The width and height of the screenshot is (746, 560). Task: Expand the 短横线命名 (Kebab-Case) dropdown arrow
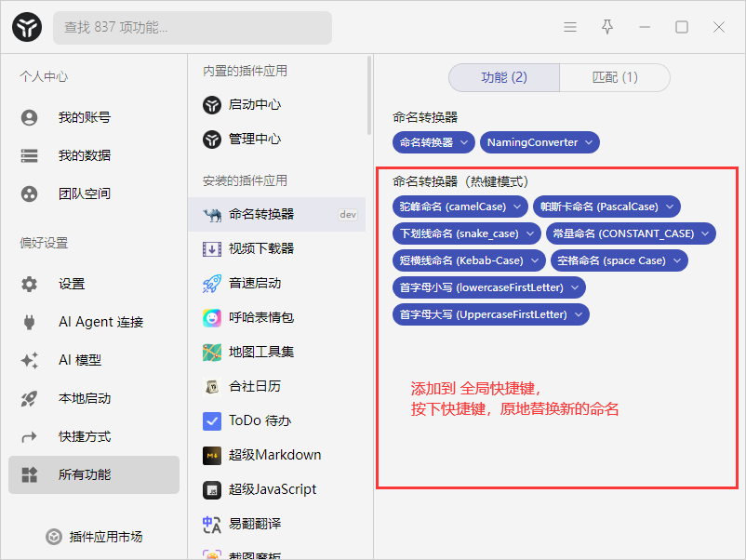click(x=535, y=260)
